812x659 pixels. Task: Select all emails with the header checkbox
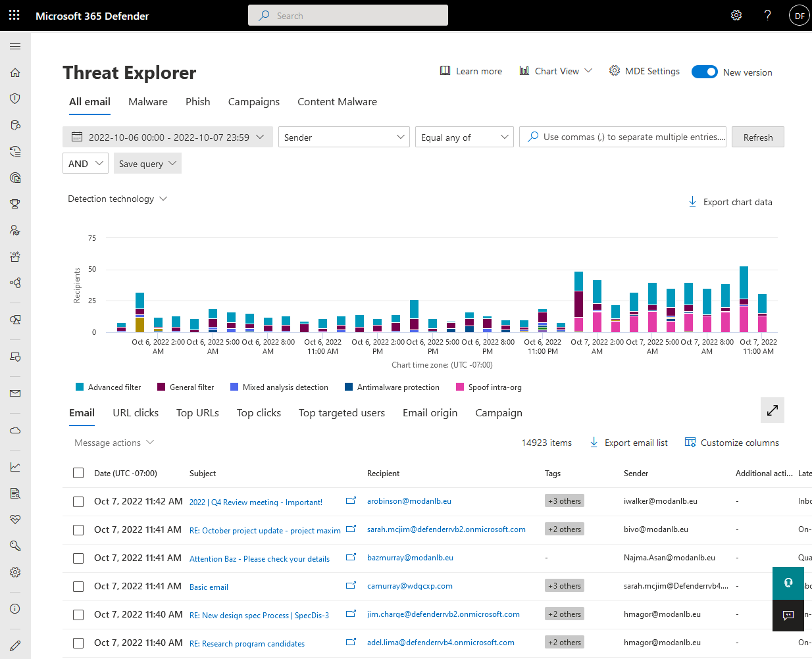click(78, 472)
